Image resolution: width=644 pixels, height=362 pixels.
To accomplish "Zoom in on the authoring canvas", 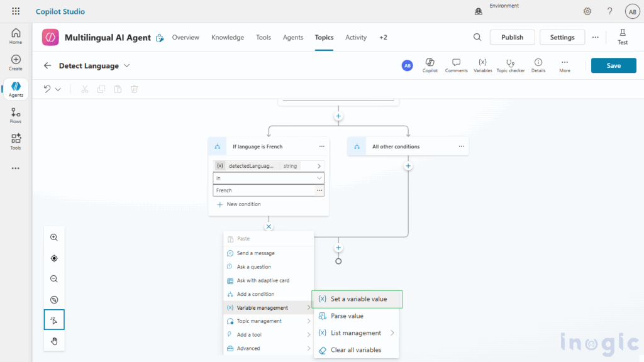I will [54, 238].
